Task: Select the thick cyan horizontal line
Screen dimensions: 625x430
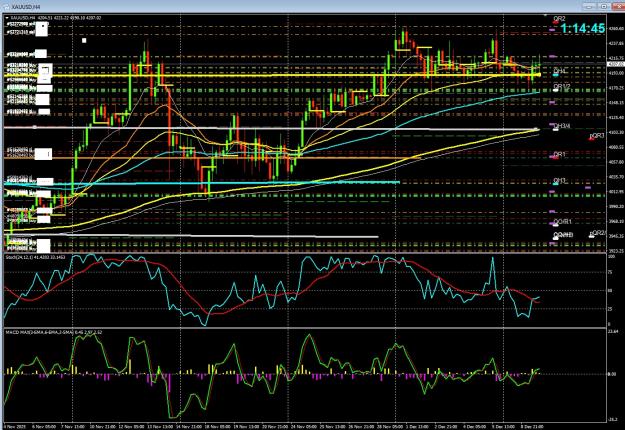Action: (201, 183)
